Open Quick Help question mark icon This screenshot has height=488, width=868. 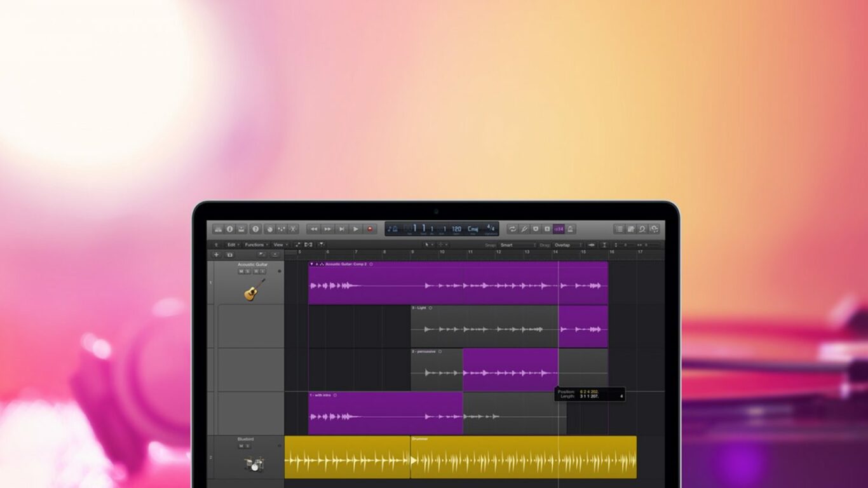click(255, 229)
